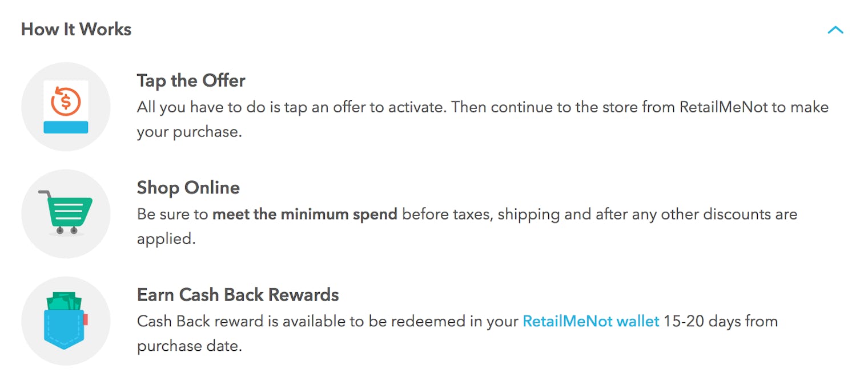Click the blue bar beneath the receipt
The width and height of the screenshot is (868, 389).
(x=66, y=127)
